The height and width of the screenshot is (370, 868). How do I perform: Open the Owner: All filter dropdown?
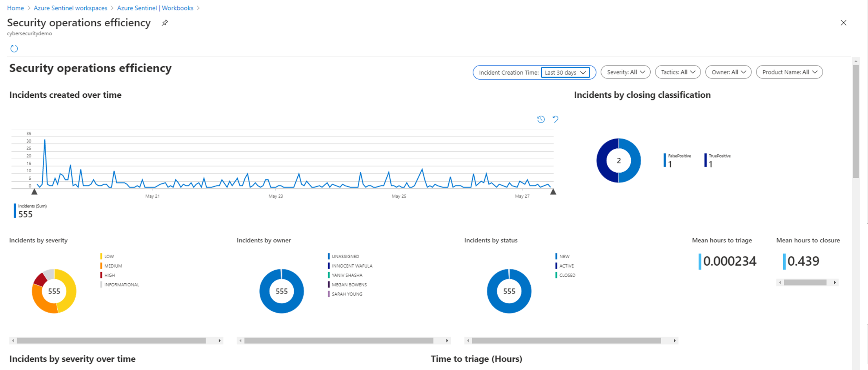[x=728, y=72]
